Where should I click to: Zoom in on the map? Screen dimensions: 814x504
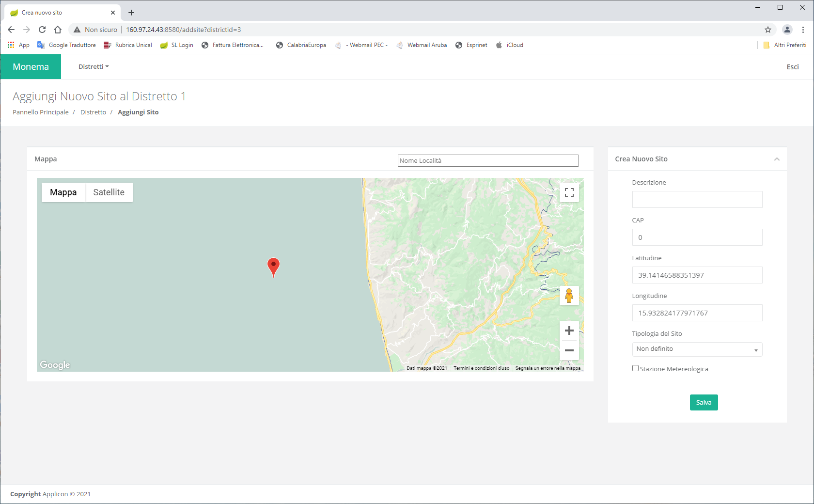pos(569,331)
